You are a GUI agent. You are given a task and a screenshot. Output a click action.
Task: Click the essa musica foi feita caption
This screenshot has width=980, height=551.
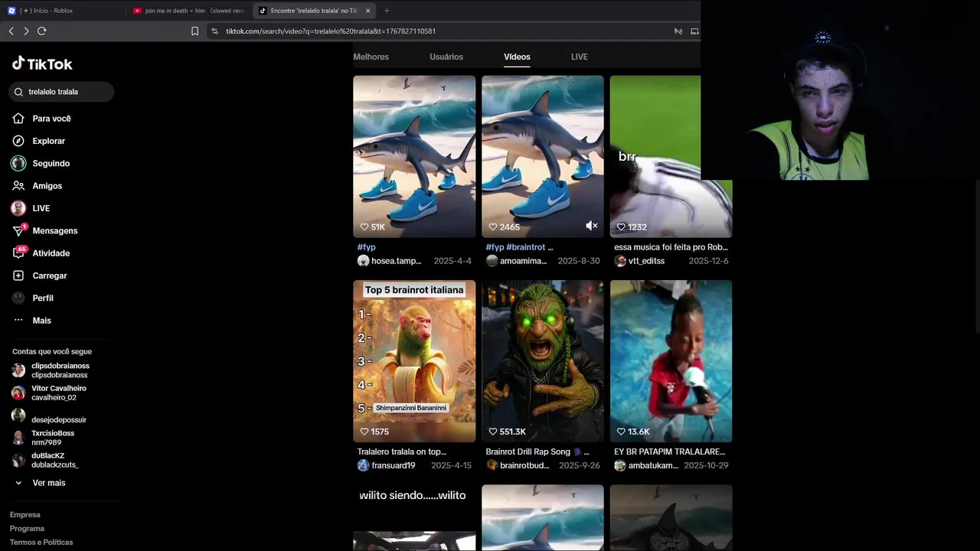point(671,247)
